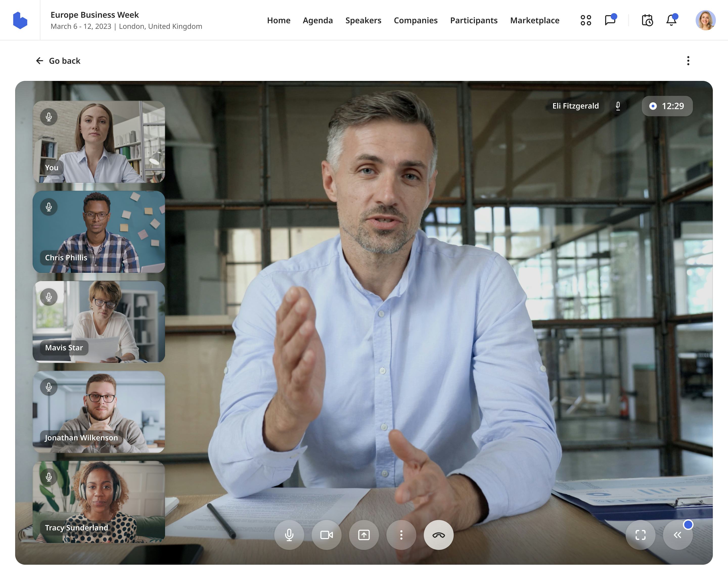
Task: Select Tracy Sunderland's video thumbnail
Action: tap(99, 502)
